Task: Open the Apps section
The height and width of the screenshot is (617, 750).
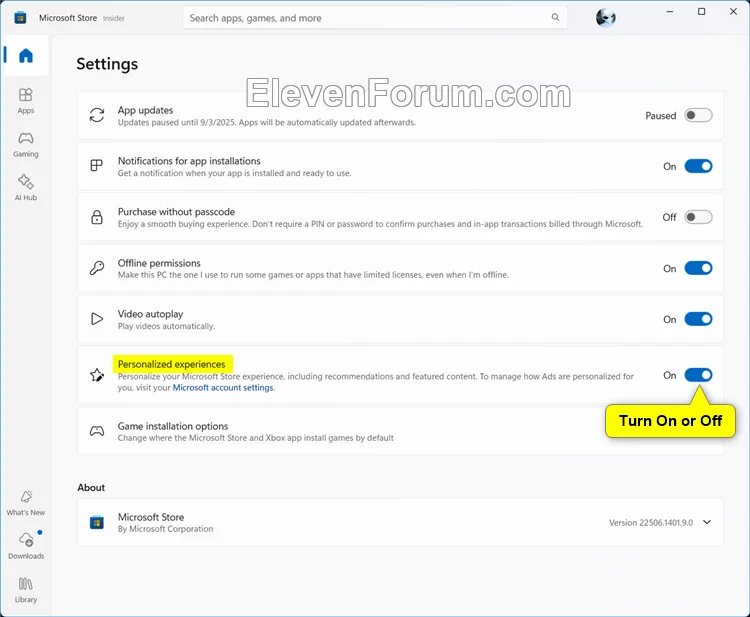Action: point(26,101)
